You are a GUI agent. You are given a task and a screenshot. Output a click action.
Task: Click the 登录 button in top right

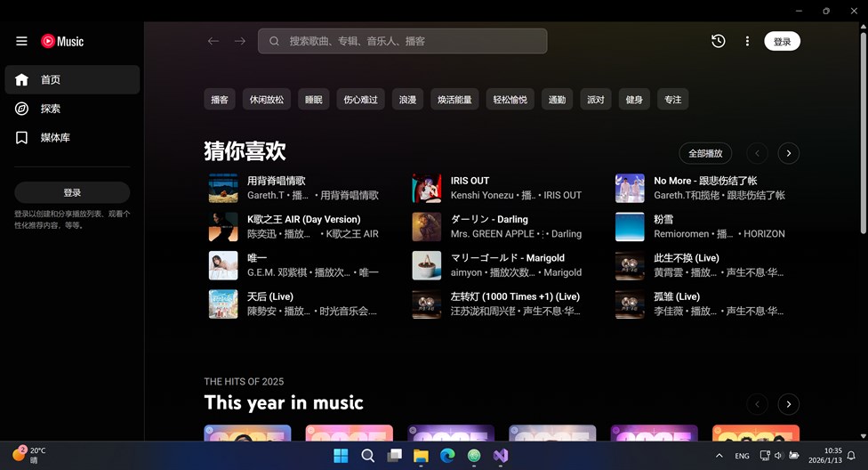coord(782,41)
